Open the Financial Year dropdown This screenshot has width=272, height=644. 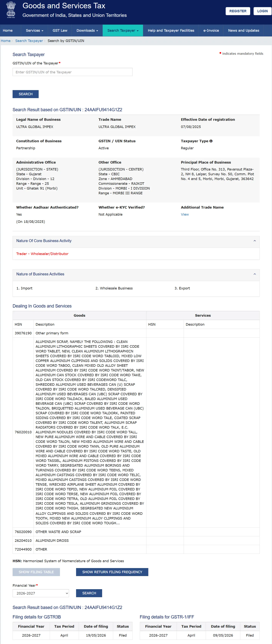(41, 593)
